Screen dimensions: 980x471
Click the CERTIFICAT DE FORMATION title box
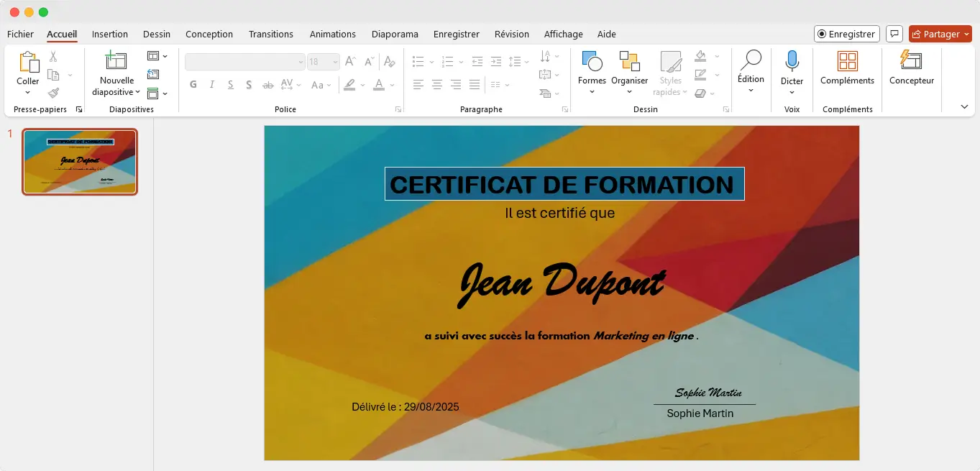564,184
